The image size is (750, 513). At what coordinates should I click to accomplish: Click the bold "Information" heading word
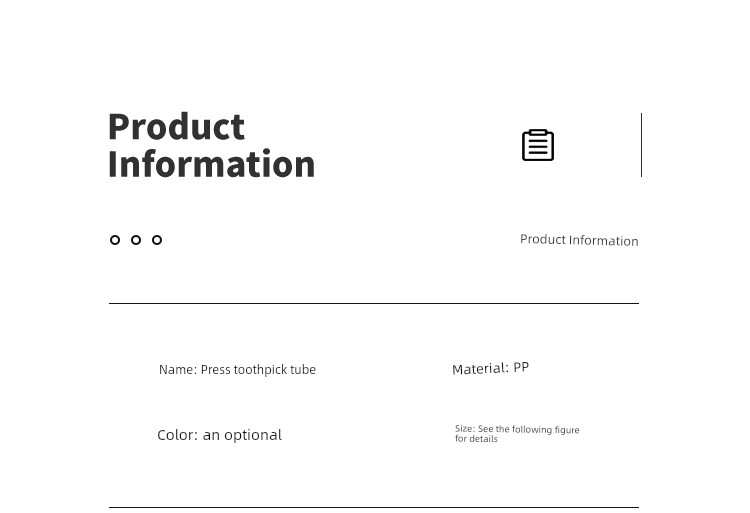(211, 164)
